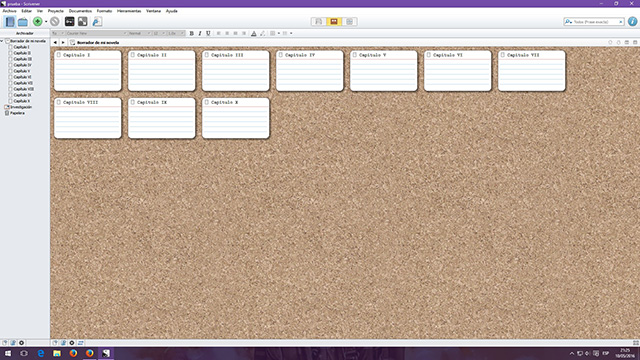This screenshot has width=640, height=360.
Task: Click the highlight color button
Action: 262,33
